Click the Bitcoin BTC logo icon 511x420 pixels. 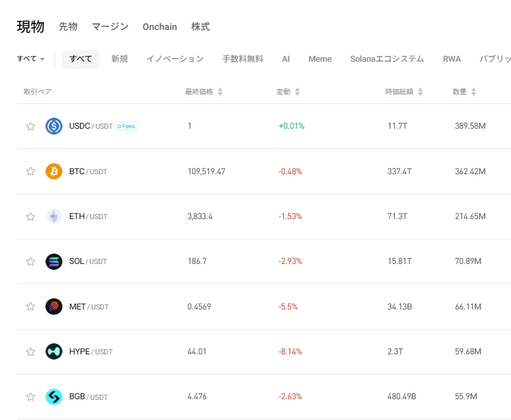tap(54, 172)
